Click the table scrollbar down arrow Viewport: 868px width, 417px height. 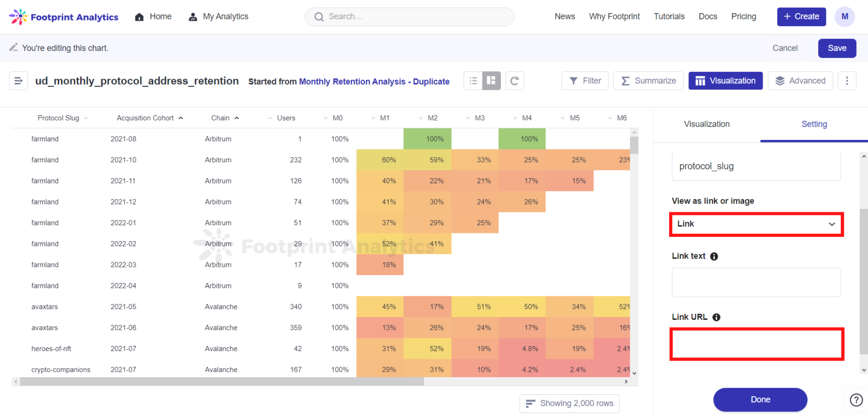point(634,373)
